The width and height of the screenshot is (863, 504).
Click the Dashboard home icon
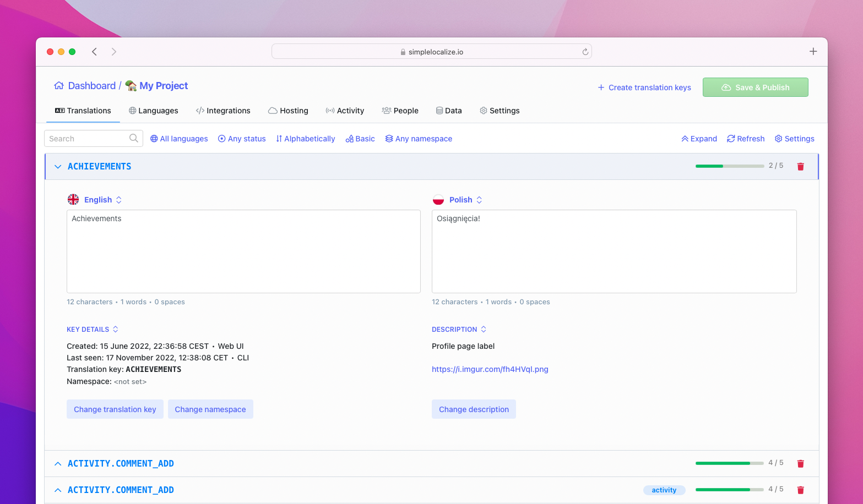coord(59,86)
